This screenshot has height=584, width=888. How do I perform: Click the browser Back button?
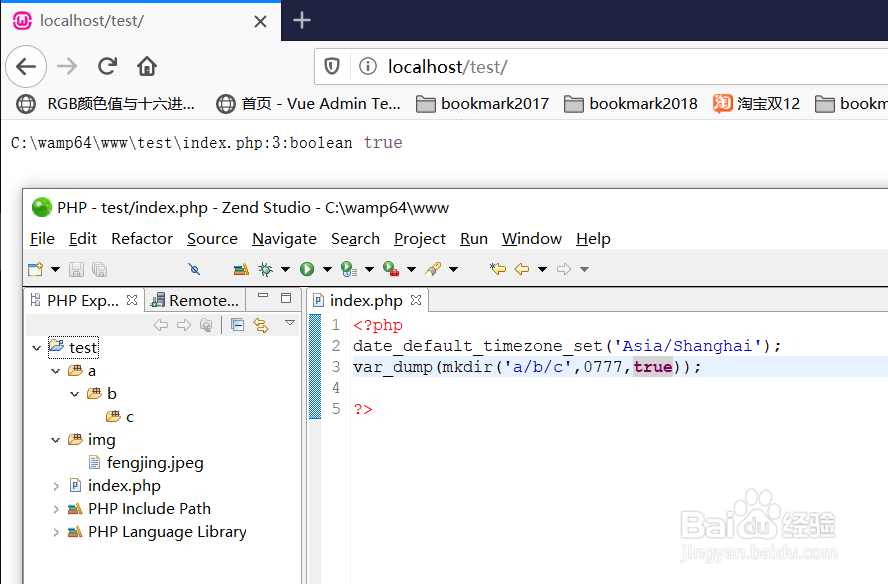(26, 66)
